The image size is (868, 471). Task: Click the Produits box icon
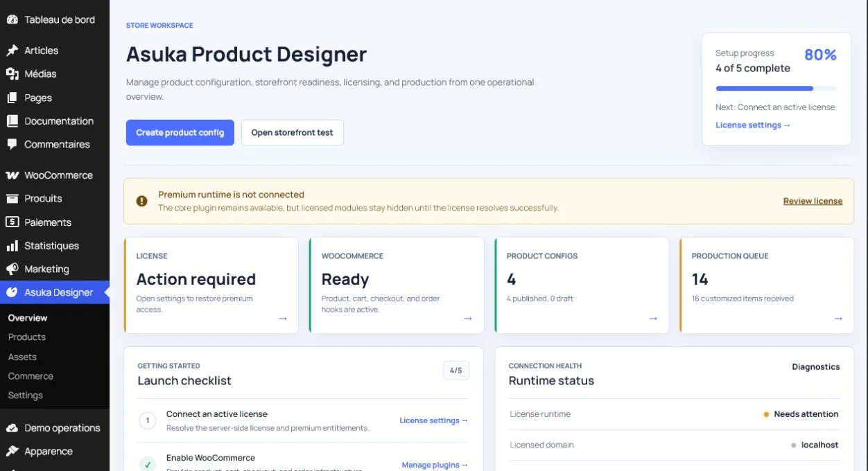(x=12, y=199)
